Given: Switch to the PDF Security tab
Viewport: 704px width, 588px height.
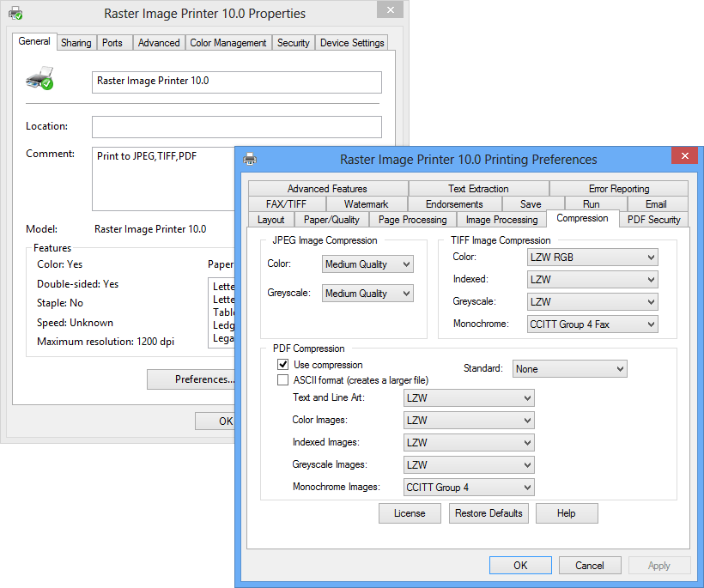Looking at the screenshot, I should tap(653, 219).
